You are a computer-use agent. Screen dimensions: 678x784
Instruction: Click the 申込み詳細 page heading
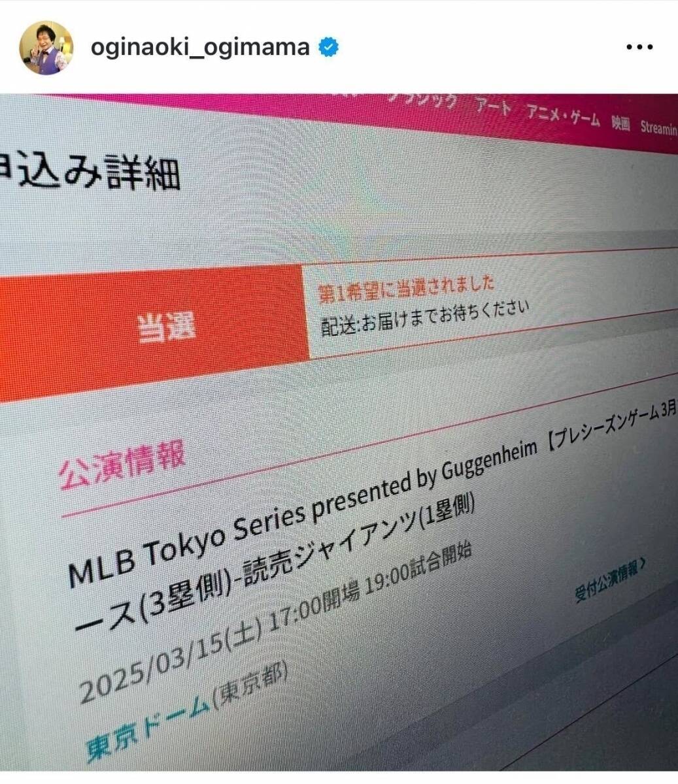pos(90,173)
